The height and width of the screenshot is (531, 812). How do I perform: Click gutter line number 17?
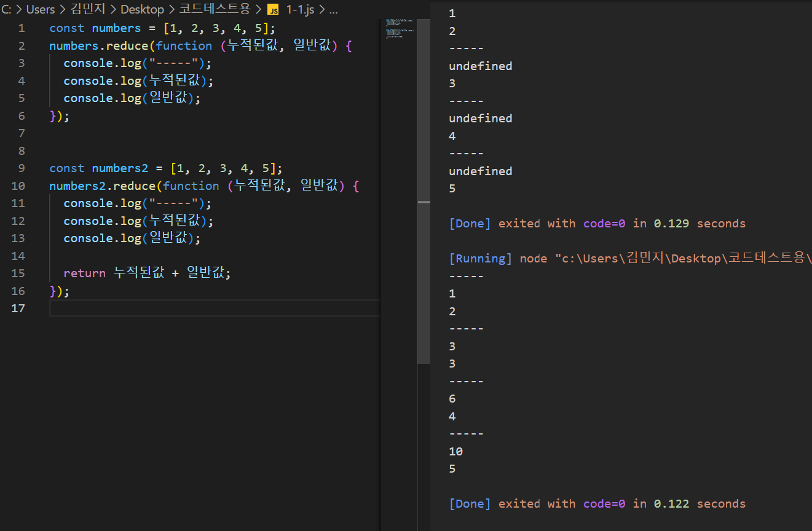pyautogui.click(x=18, y=309)
